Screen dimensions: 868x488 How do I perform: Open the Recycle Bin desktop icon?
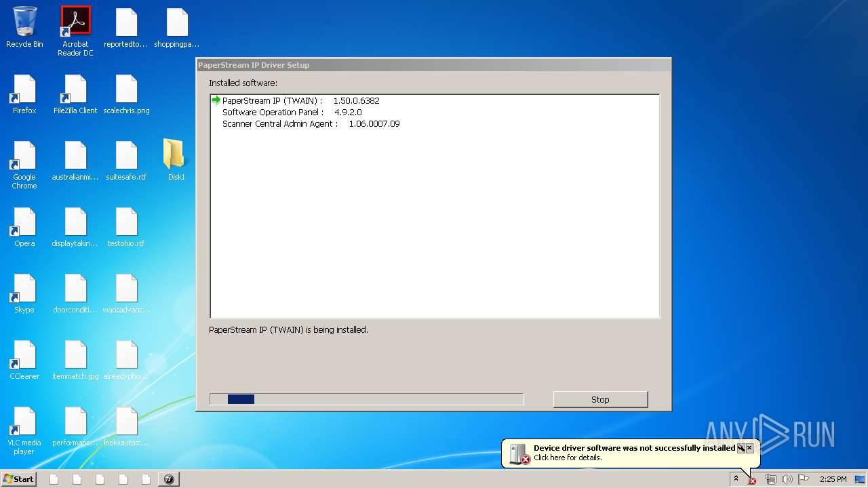coord(24,27)
